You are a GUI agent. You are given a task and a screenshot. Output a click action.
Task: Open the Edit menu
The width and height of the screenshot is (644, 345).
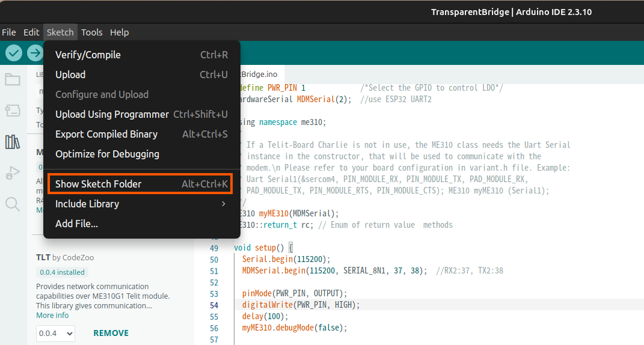pyautogui.click(x=31, y=32)
